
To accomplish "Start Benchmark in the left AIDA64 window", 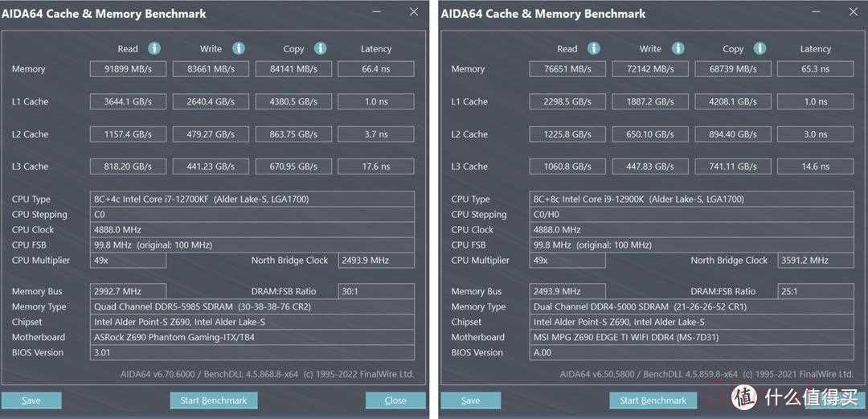I will click(213, 401).
